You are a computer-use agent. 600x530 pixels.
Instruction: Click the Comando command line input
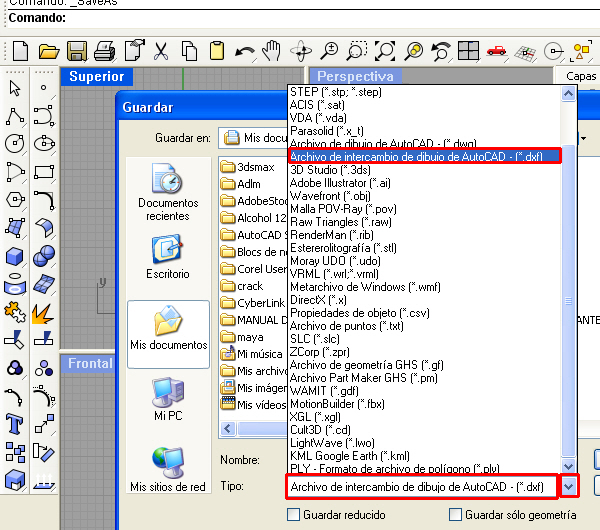302,18
